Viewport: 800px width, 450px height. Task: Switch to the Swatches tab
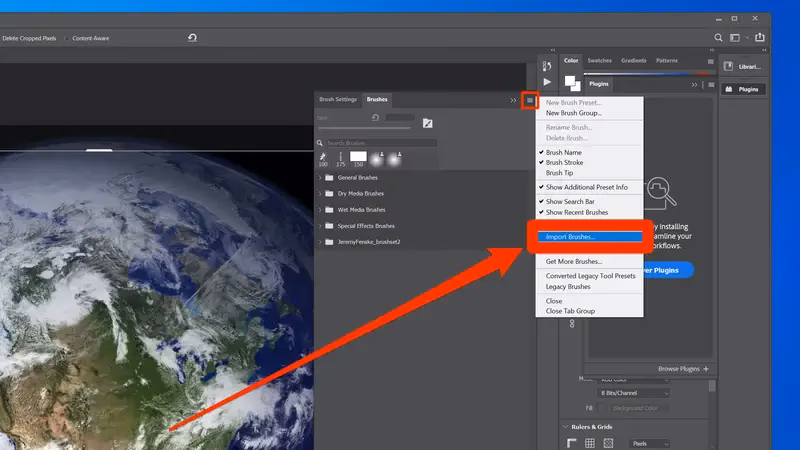coord(599,61)
